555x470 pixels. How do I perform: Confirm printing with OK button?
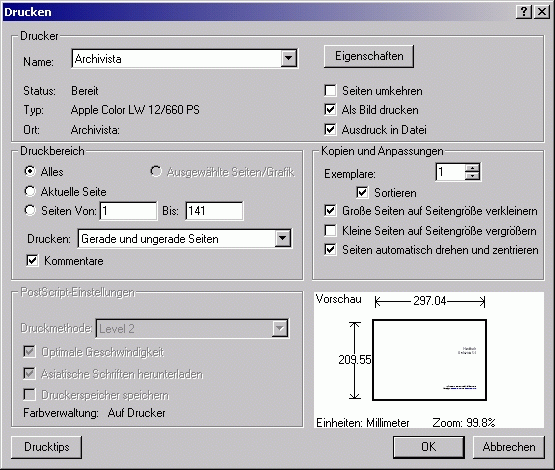click(429, 447)
